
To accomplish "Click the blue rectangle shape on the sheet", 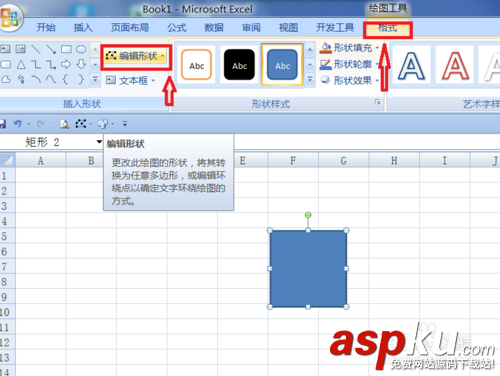I will coord(308,269).
